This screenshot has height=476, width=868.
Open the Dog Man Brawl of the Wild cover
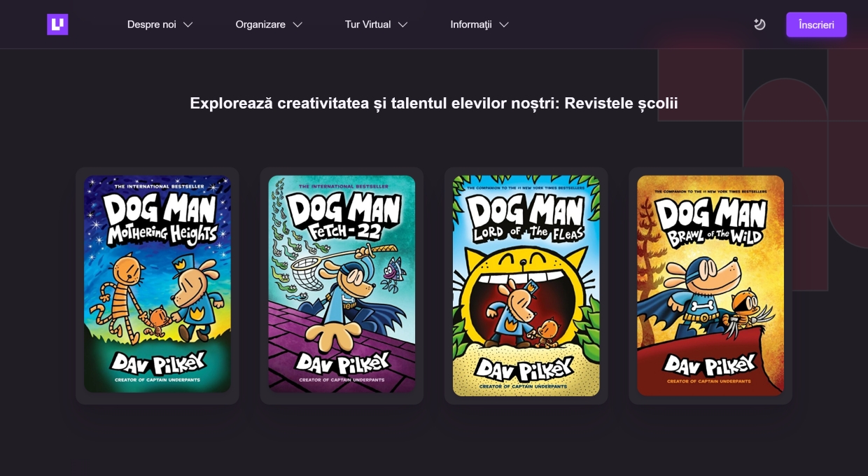click(710, 286)
